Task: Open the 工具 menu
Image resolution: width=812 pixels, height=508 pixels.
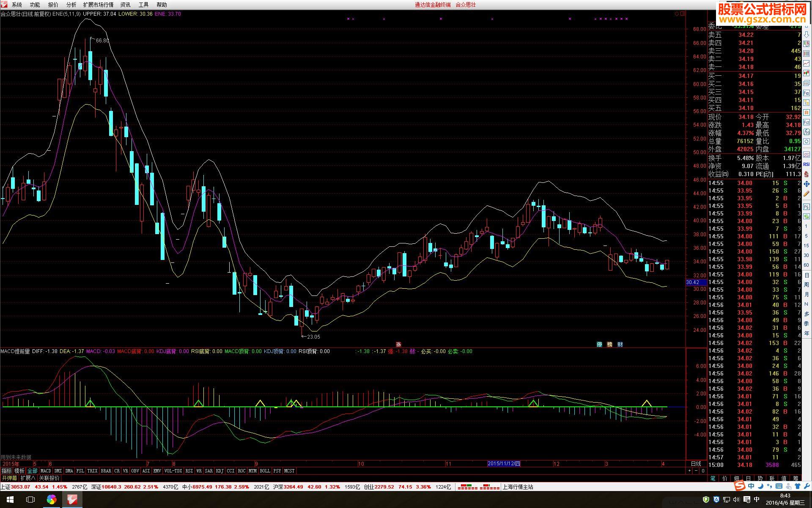Action: coord(144,5)
